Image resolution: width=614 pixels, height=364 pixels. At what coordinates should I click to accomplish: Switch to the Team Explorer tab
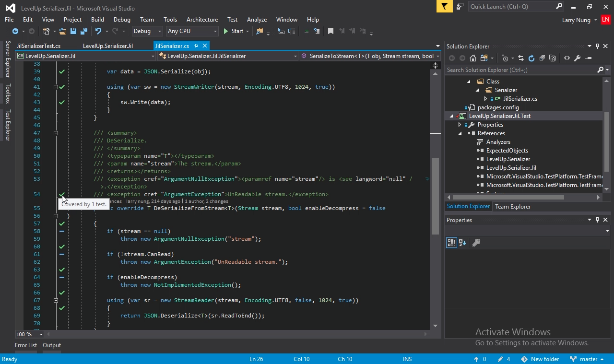513,207
